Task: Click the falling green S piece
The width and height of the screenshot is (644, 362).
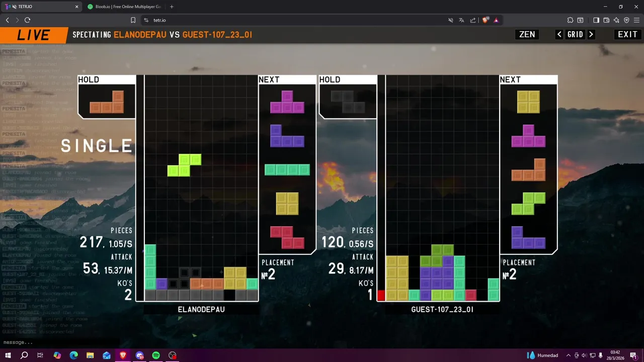Action: tap(184, 165)
